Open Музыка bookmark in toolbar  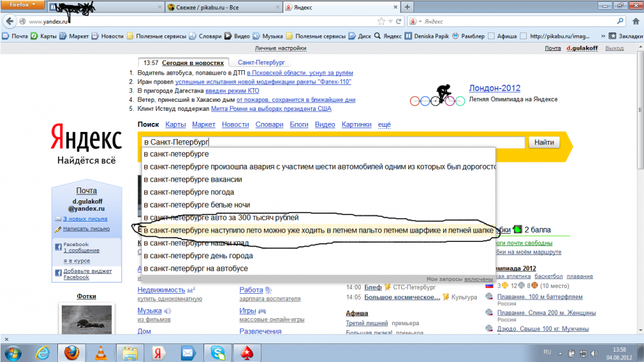point(268,36)
